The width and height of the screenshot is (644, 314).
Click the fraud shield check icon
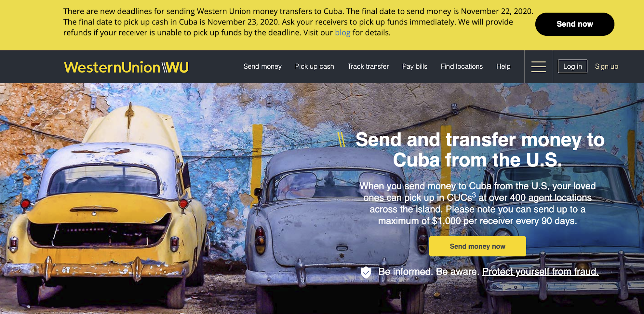point(366,272)
